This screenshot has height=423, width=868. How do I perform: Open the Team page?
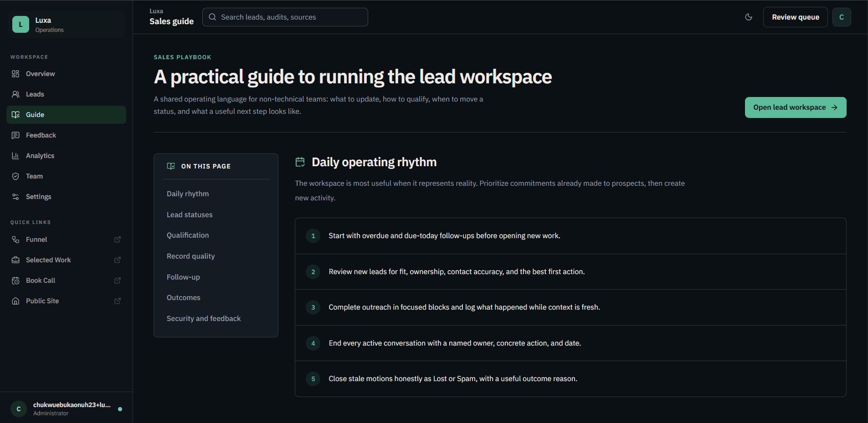click(x=66, y=176)
